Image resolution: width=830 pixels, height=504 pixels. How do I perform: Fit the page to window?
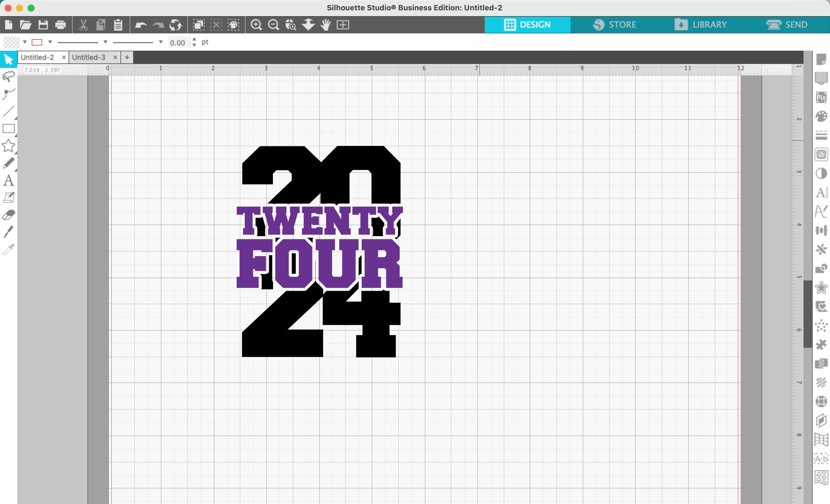(343, 24)
